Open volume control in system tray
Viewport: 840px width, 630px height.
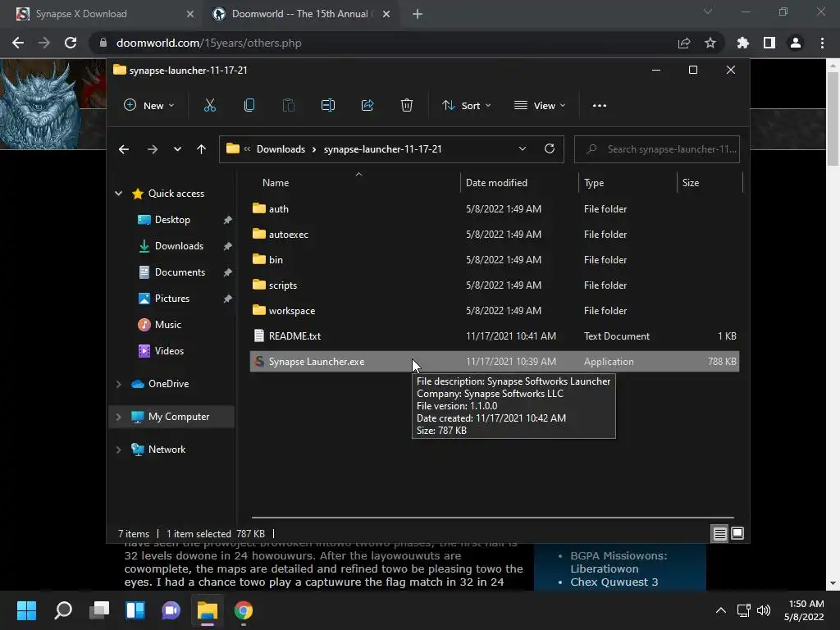764,610
